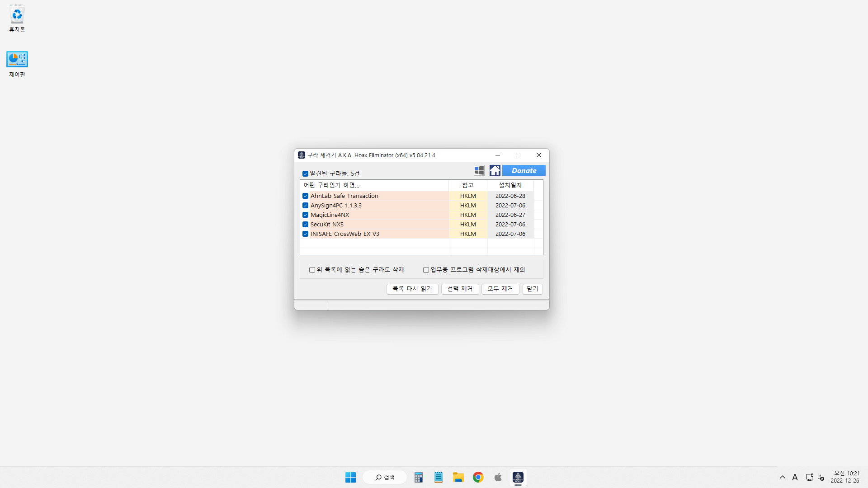
Task: Click the Hoax Eliminator title bar app icon
Action: (302, 155)
